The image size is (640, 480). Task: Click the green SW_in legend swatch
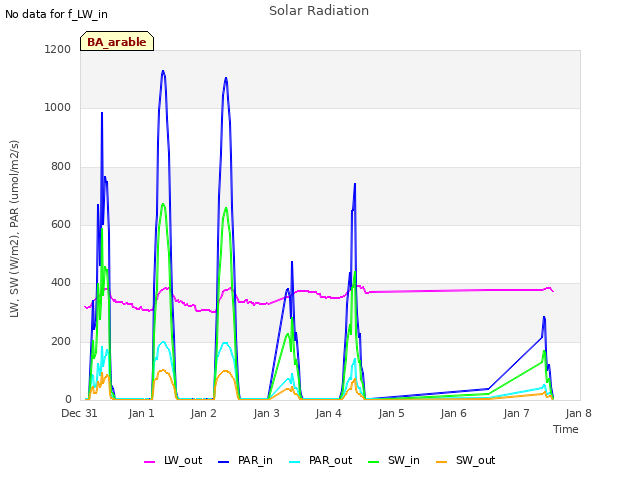pyautogui.click(x=373, y=462)
